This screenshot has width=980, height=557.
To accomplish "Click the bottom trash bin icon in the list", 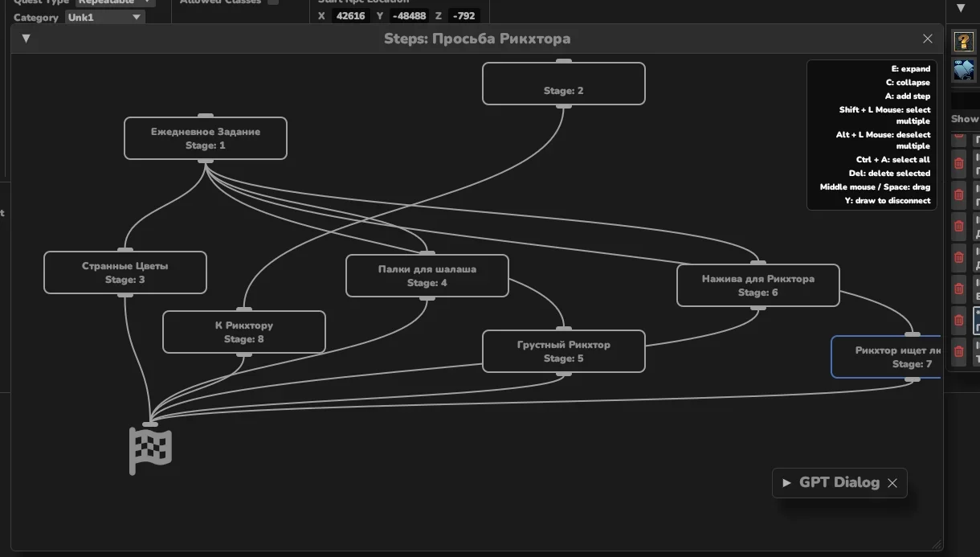I will pos(958,351).
